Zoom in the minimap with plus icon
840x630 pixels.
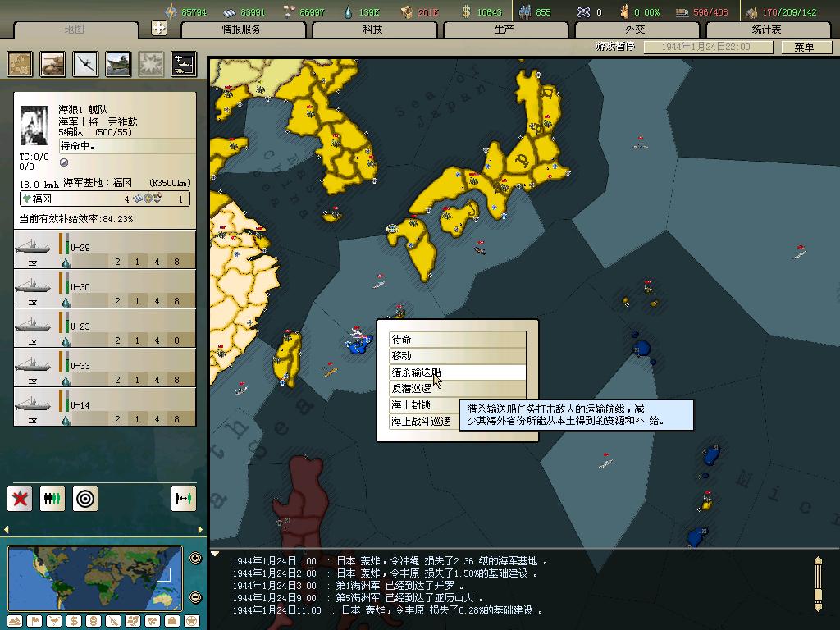(195, 558)
